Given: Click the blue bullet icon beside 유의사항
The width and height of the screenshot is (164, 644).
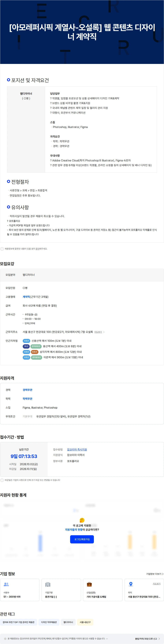Looking at the screenshot, I should (9, 207).
